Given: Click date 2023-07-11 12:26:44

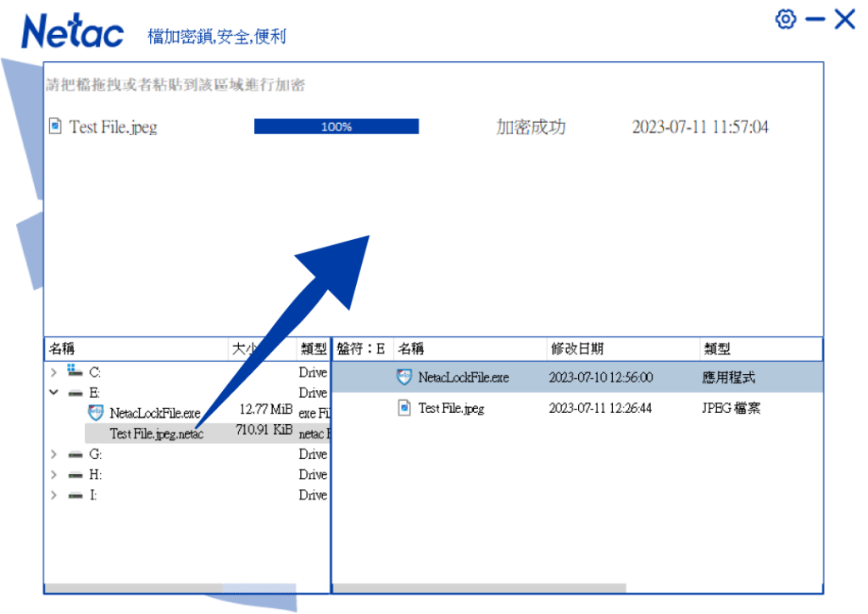Looking at the screenshot, I should pyautogui.click(x=600, y=409).
